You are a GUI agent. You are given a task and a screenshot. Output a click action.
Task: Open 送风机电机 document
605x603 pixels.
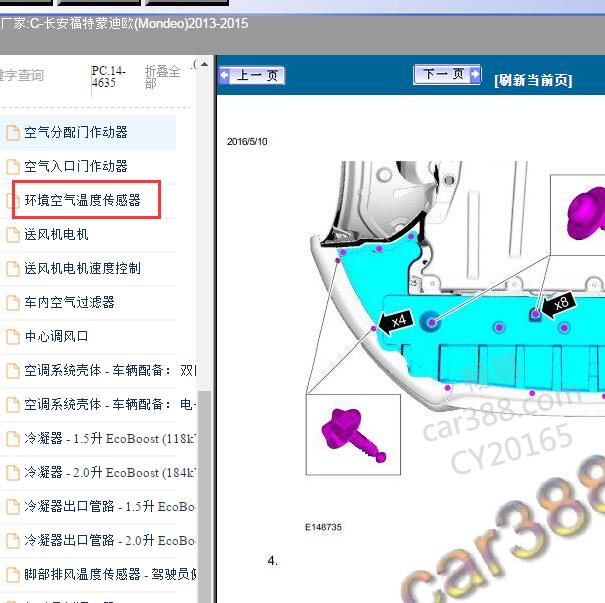pyautogui.click(x=56, y=234)
